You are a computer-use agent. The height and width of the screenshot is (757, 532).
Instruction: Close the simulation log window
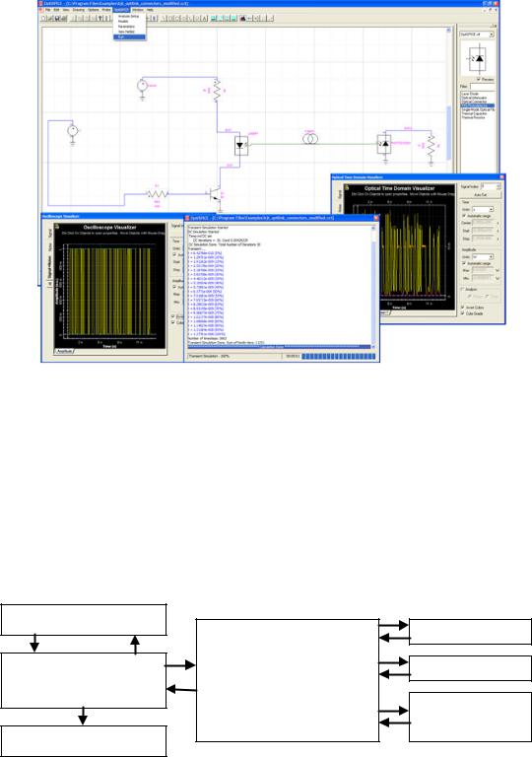click(x=376, y=218)
